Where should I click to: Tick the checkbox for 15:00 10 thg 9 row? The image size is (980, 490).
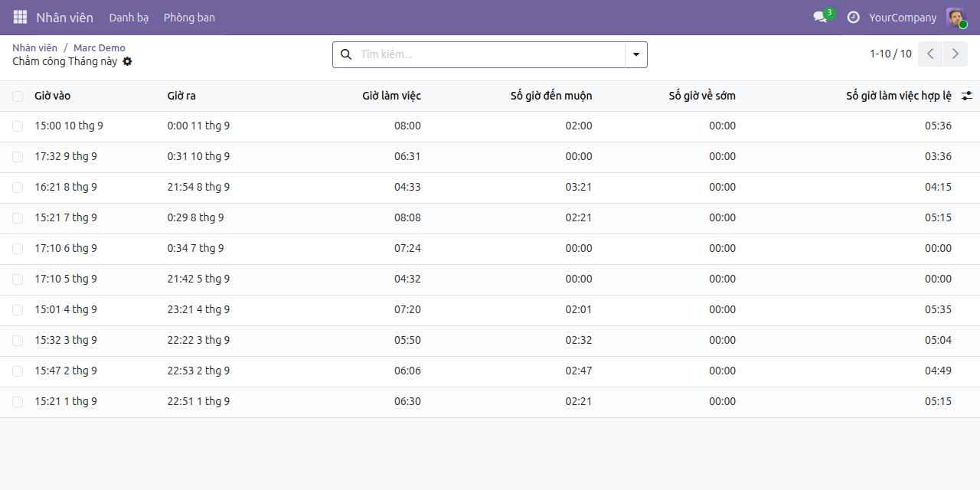(x=18, y=126)
